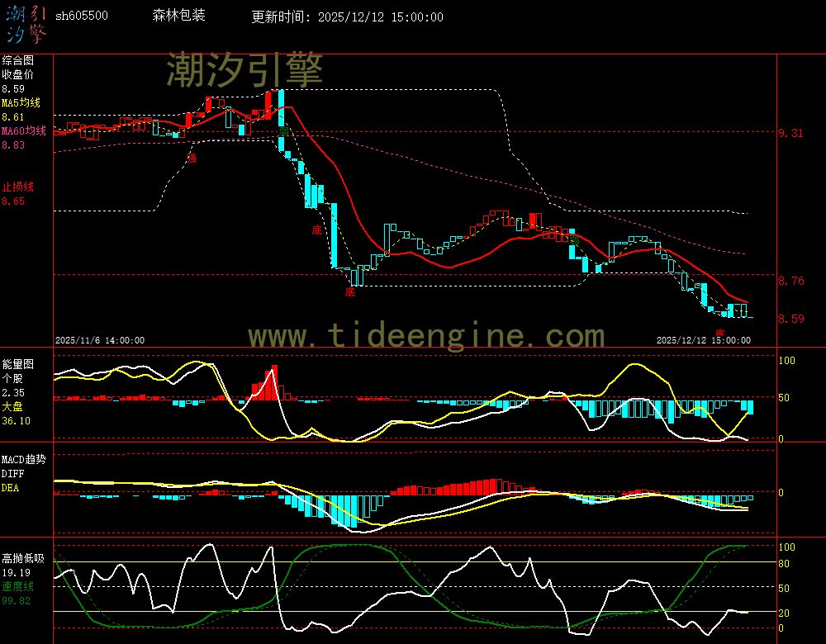
Task: Select the 综合图 panel label
Action: pyautogui.click(x=17, y=60)
